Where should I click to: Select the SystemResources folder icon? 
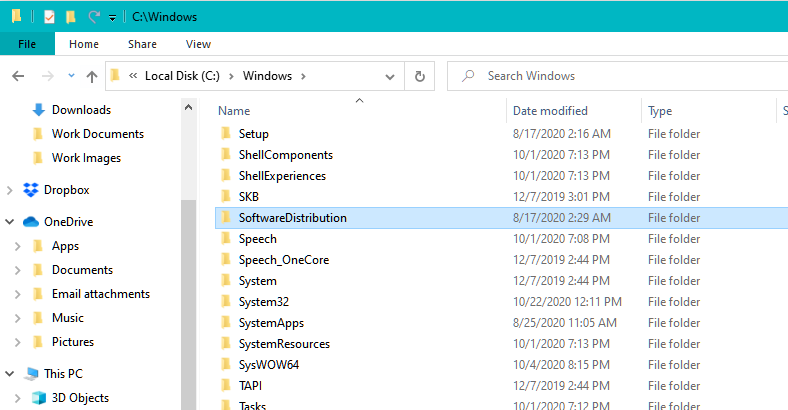click(x=226, y=344)
